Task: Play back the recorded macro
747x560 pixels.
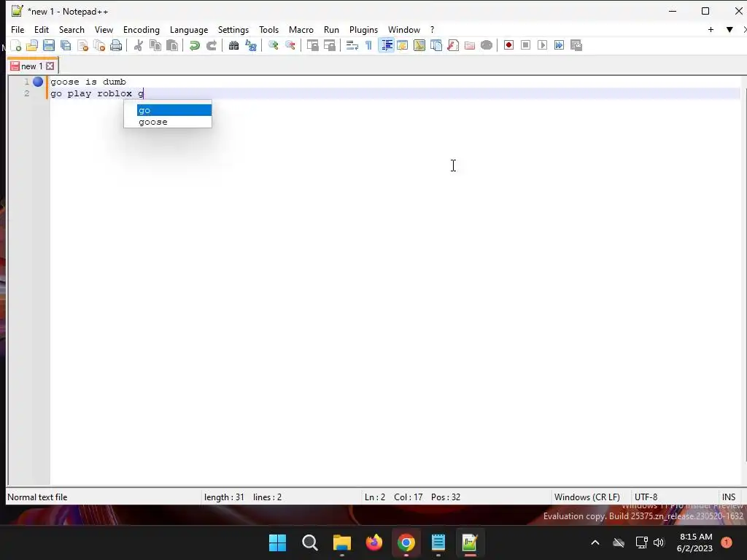Action: pyautogui.click(x=542, y=45)
